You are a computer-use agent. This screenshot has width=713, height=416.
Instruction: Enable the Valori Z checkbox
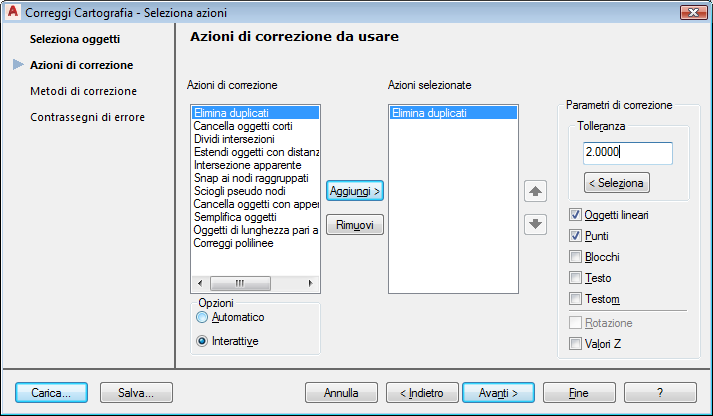point(575,343)
